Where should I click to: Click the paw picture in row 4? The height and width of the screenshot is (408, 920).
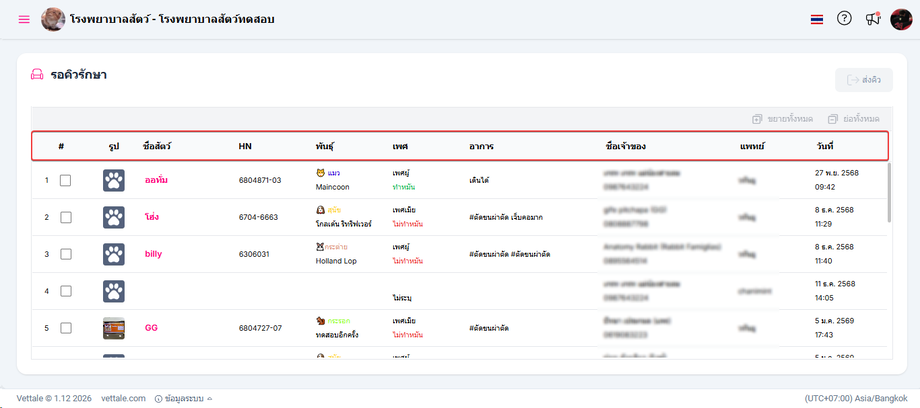[114, 291]
